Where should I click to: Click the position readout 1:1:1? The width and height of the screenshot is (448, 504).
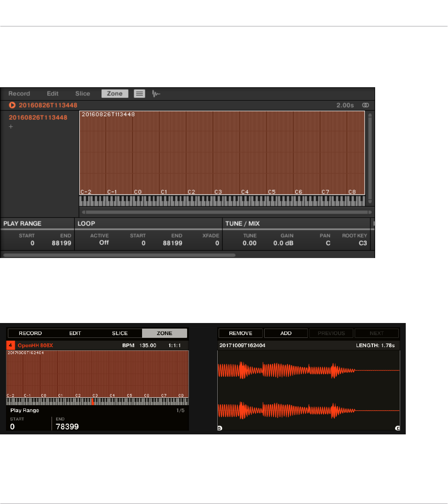175,346
